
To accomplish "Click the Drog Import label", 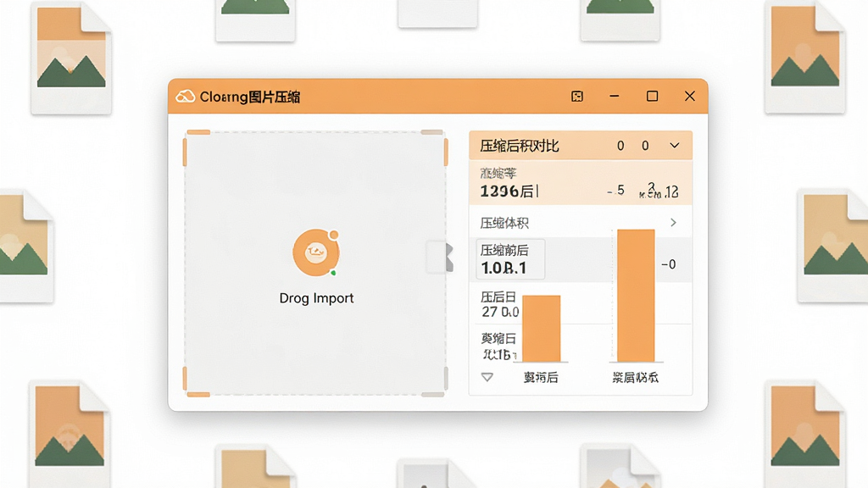I will (316, 298).
